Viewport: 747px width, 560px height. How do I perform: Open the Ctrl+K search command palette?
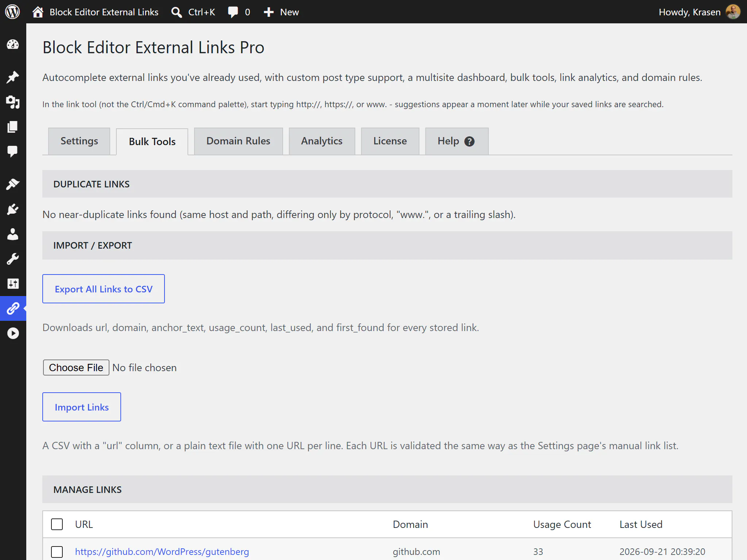193,12
